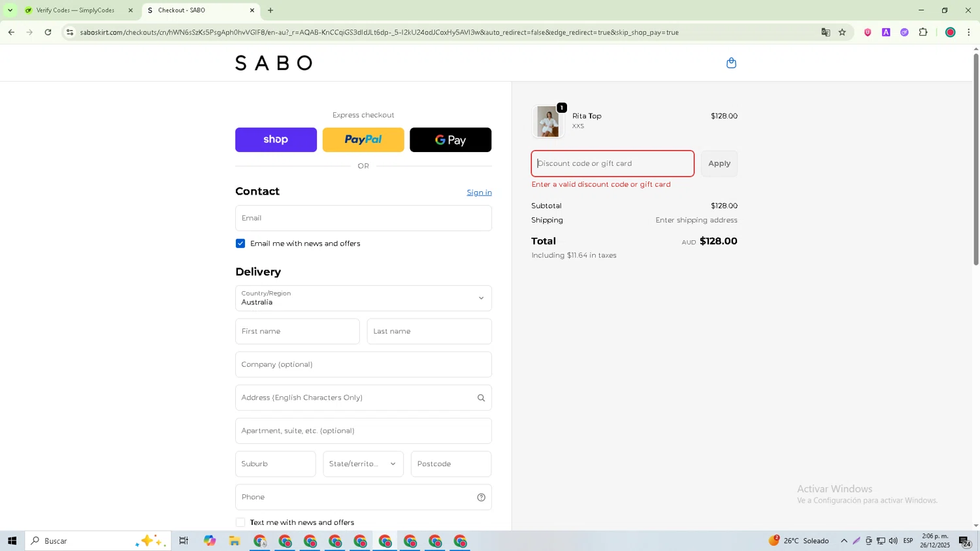Open the network icon in system tray
This screenshot has height=551, width=980.
coord(881,541)
